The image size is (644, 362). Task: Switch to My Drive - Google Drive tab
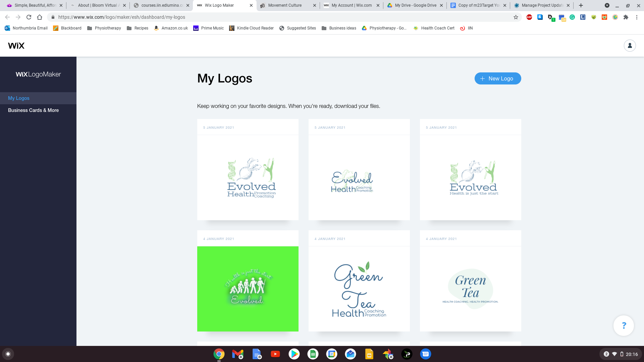coord(415,5)
